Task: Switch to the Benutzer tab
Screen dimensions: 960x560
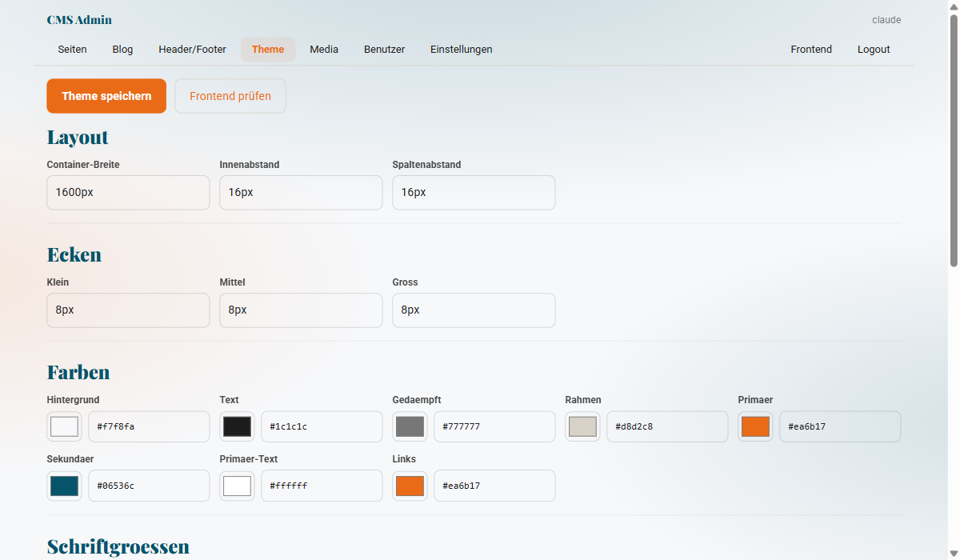Action: [384, 49]
